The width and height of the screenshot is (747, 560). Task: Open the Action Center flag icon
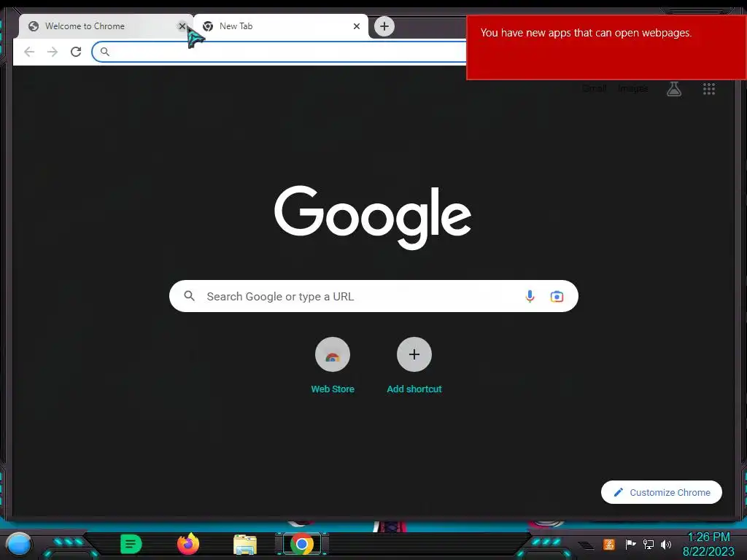[630, 544]
